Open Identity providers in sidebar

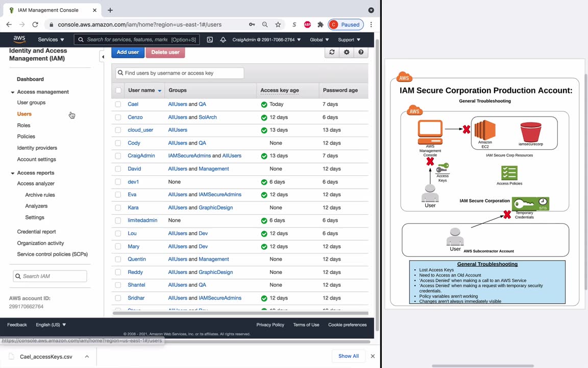[37, 148]
